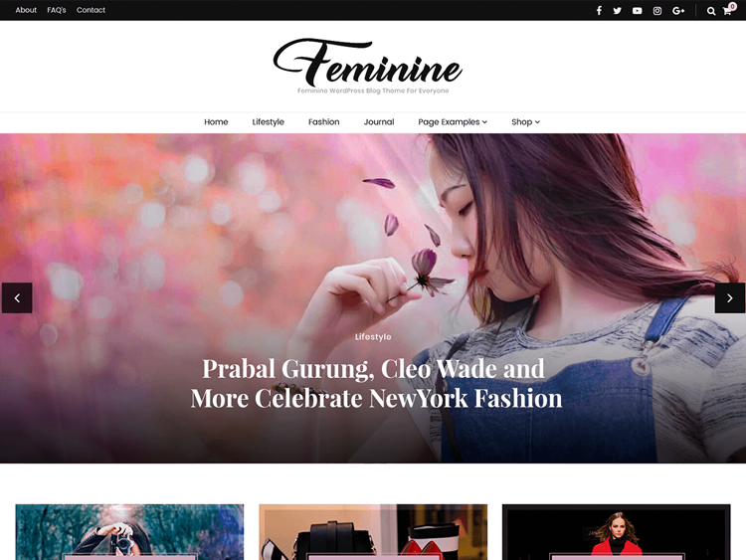Open the Journal menu item
The image size is (746, 560).
click(379, 121)
